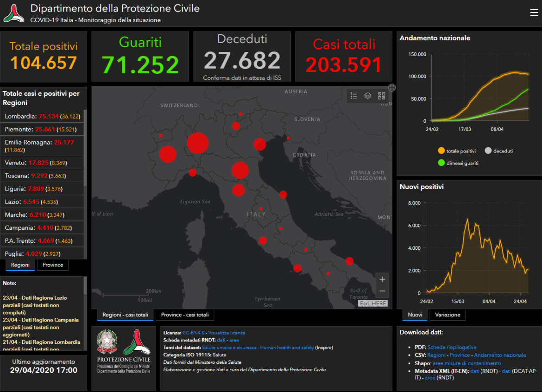
Task: Click the Trento bubble on the map
Action: 236,126
